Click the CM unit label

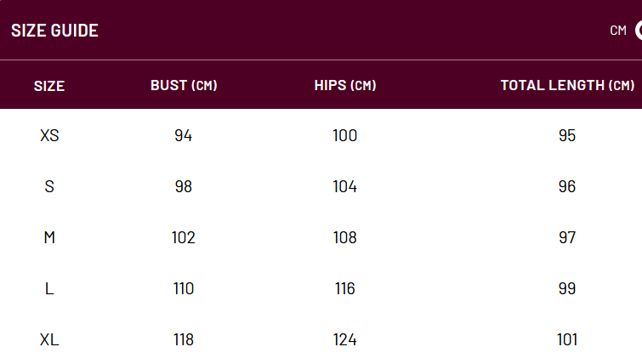[618, 31]
